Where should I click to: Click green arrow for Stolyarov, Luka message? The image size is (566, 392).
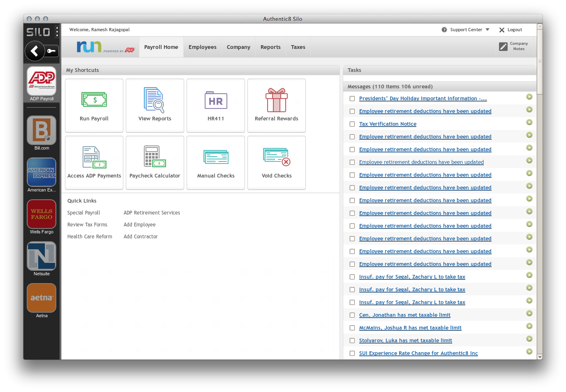point(529,339)
